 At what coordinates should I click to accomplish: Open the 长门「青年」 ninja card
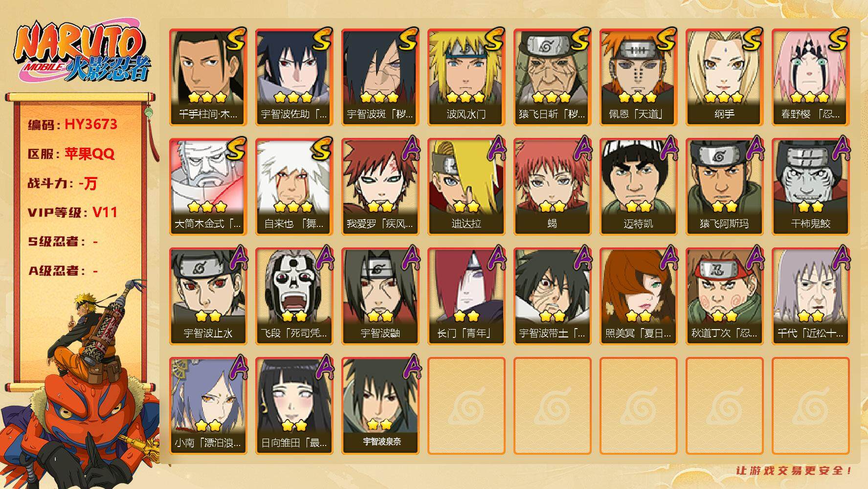(x=466, y=296)
